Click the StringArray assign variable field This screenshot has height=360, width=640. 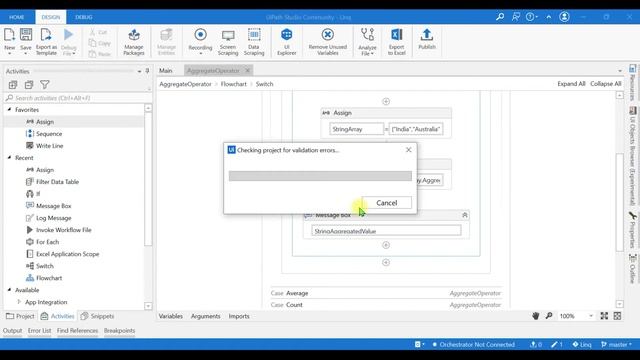[357, 129]
